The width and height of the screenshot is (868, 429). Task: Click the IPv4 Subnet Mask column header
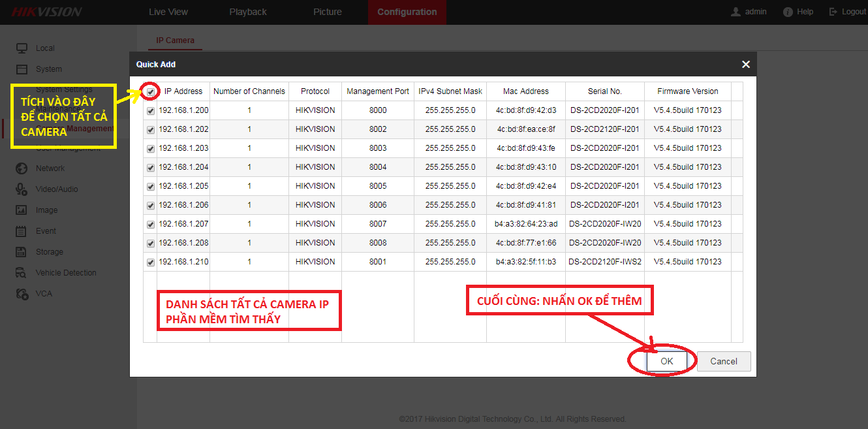coord(450,91)
